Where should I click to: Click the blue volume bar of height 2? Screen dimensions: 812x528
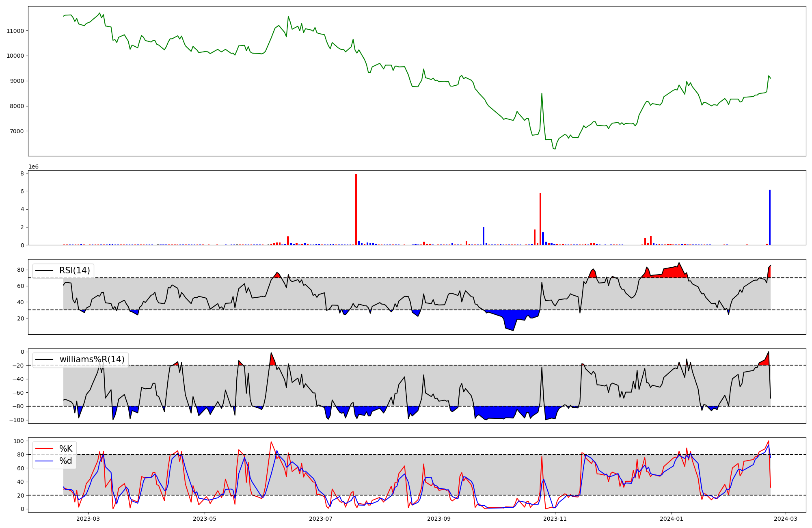(x=484, y=236)
